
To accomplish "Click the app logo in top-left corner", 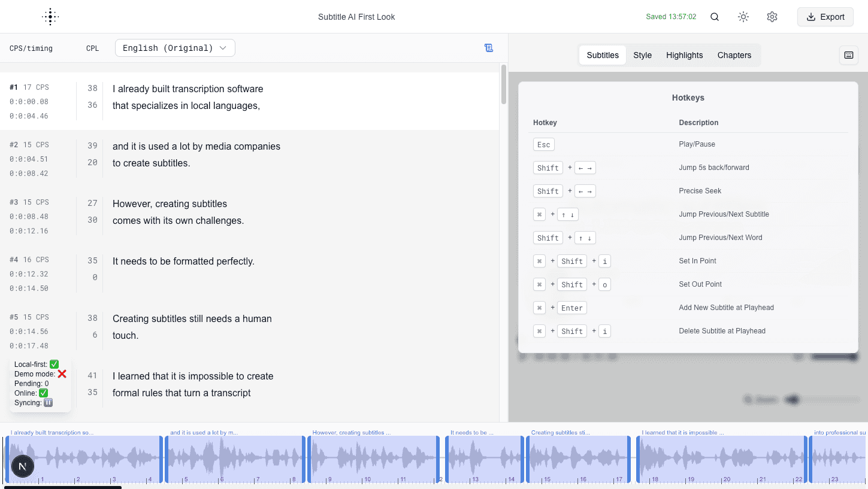I will pos(50,17).
